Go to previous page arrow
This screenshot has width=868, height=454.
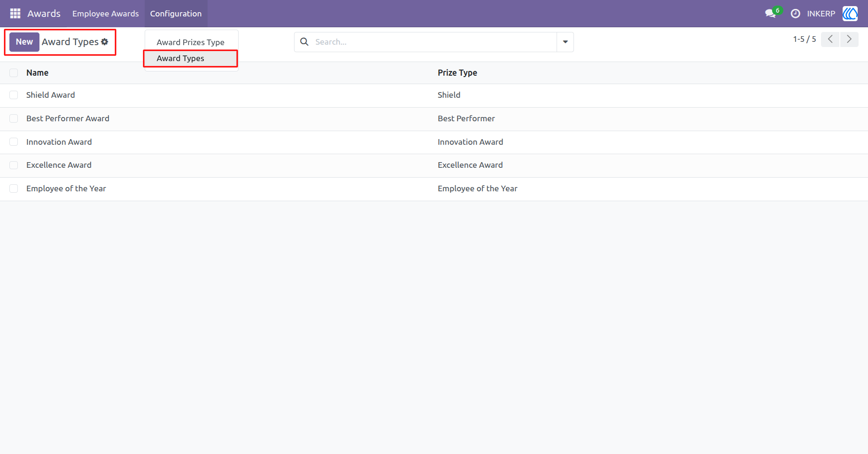tap(830, 39)
